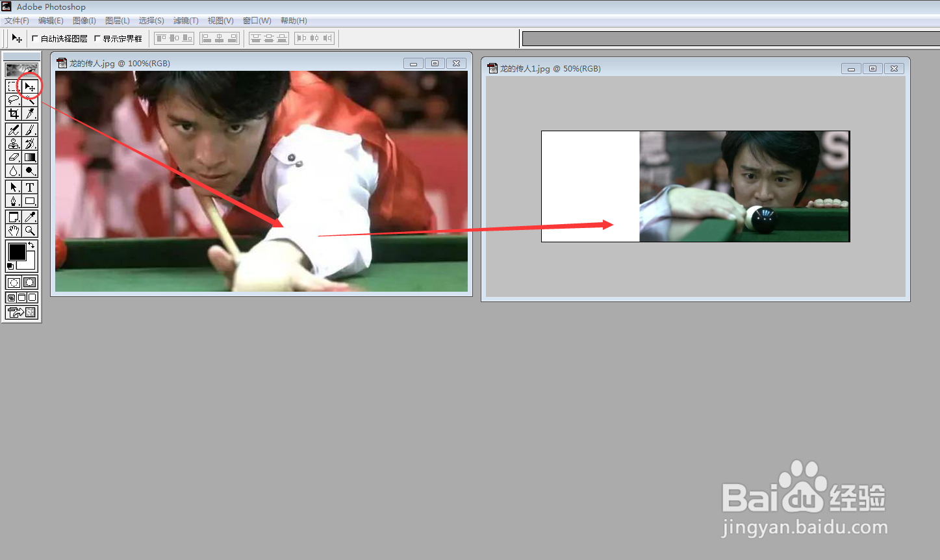Reset to default black and white colors

10,266
